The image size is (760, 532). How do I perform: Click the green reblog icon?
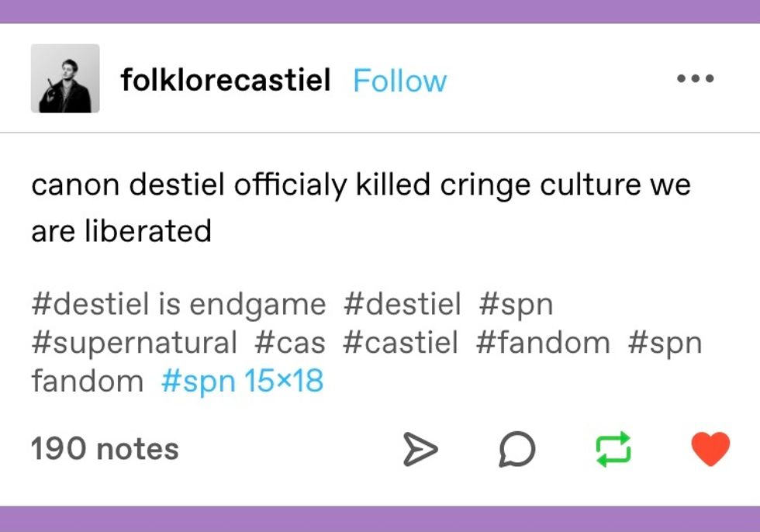tap(613, 450)
